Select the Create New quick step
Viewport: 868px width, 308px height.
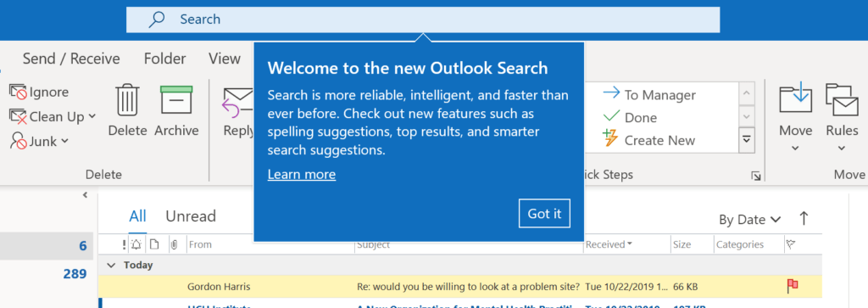(648, 140)
